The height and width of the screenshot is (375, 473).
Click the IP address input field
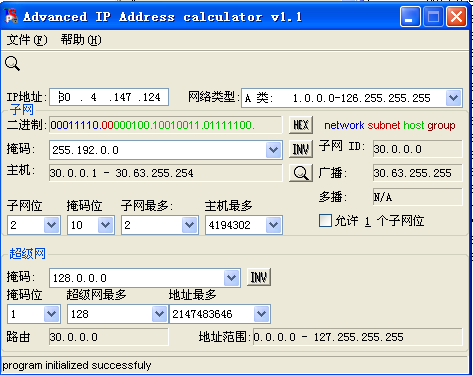pos(109,97)
